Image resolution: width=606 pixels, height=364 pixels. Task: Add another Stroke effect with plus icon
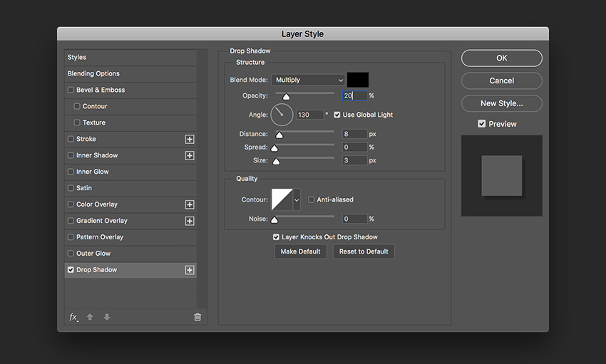(x=190, y=139)
